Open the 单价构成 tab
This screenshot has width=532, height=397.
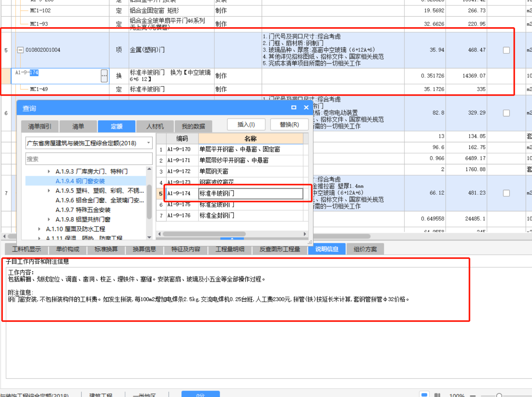click(x=67, y=249)
